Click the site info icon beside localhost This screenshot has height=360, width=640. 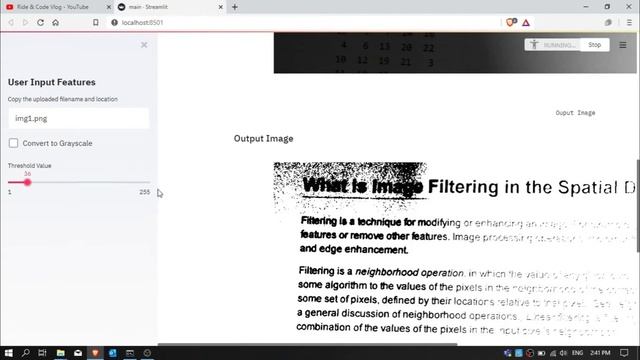[x=114, y=22]
